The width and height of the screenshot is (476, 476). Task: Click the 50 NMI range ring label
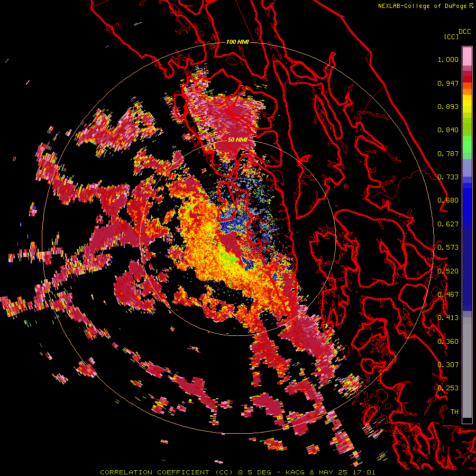click(x=237, y=140)
